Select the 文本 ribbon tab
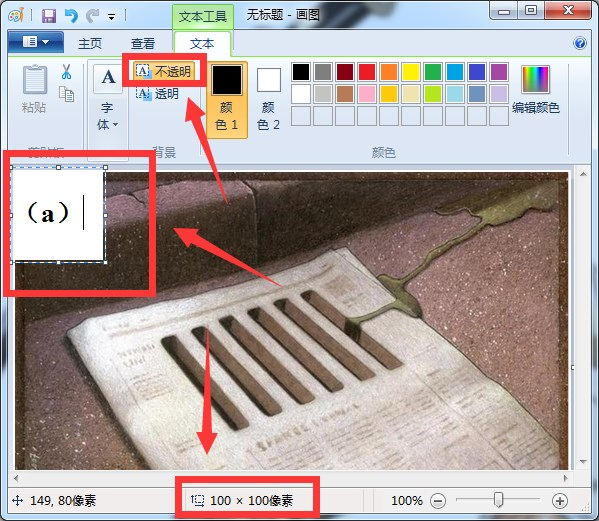This screenshot has height=521, width=599. pos(202,44)
